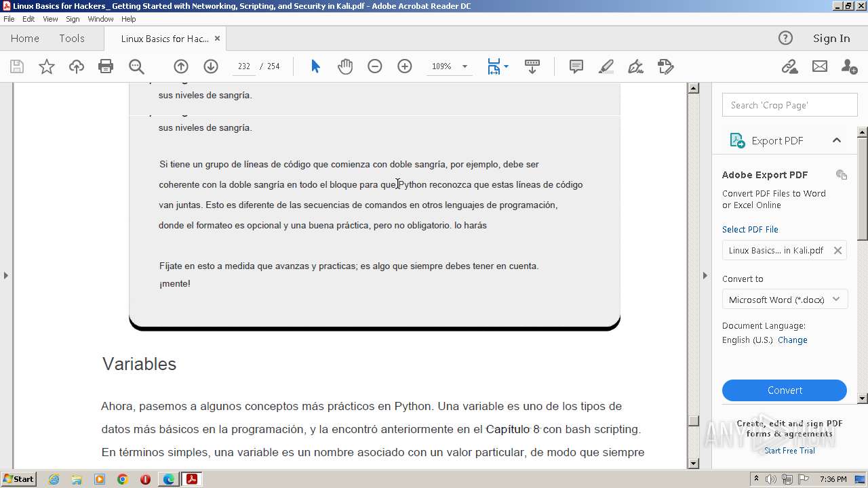The height and width of the screenshot is (488, 868).
Task: Open file explorer from the taskbar
Action: pos(77,479)
